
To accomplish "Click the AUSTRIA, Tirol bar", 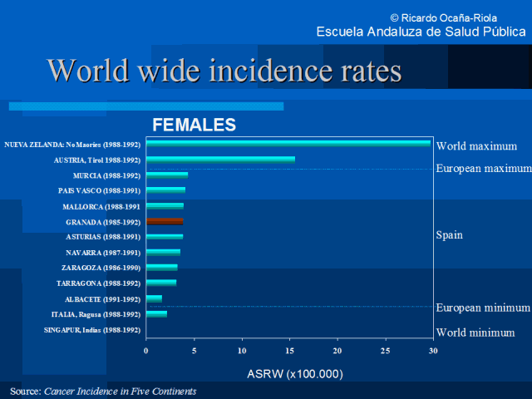I will click(x=220, y=160).
